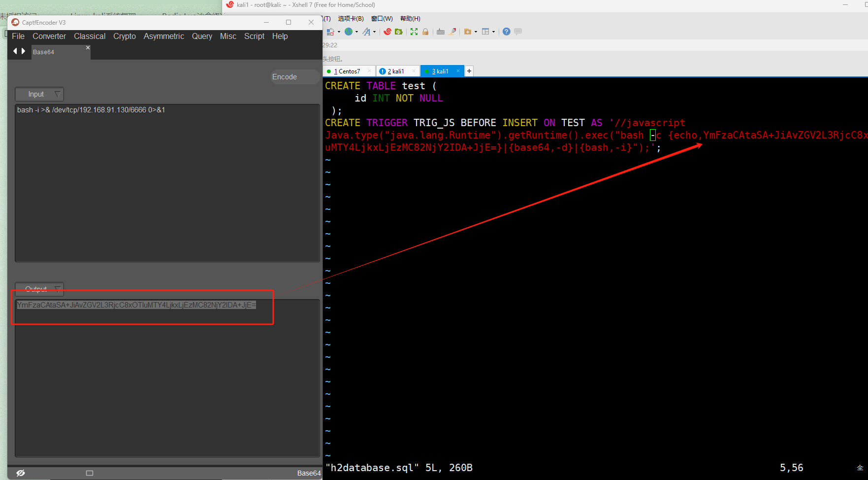Close the 3 kali1 session tab
Image resolution: width=868 pixels, height=480 pixels.
tap(458, 71)
